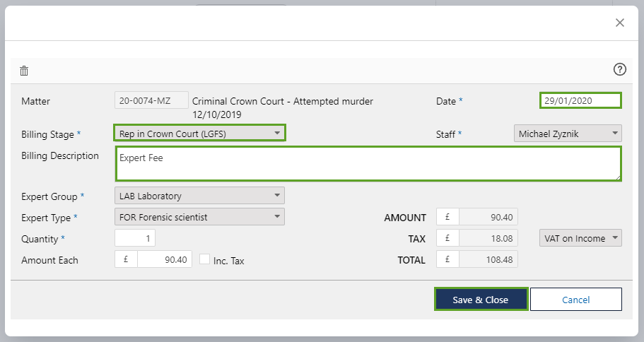Edit the Amount Each value field
644x342 pixels.
pyautogui.click(x=165, y=260)
